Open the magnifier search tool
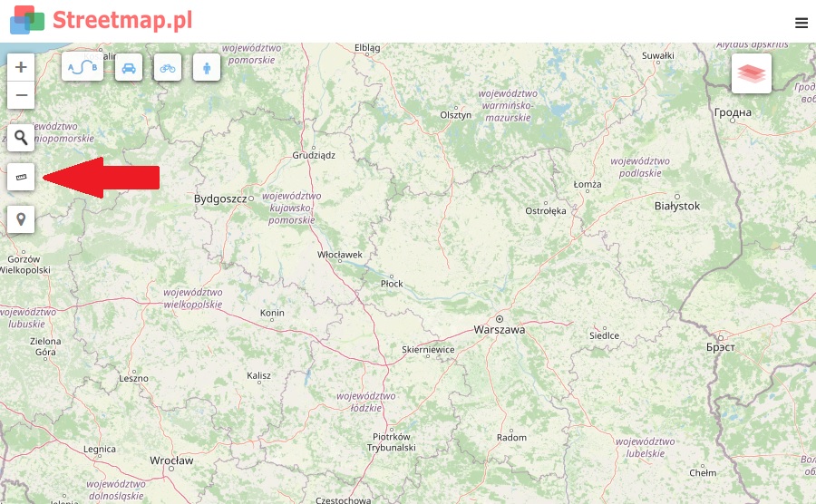This screenshot has width=816, height=504. pos(21,138)
